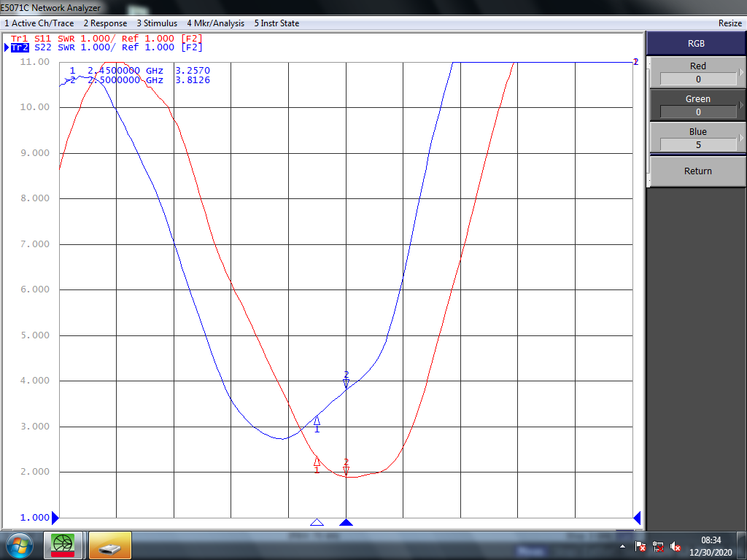Click the filled blue stimulus triangle below the graph
This screenshot has width=747, height=560.
pyautogui.click(x=347, y=521)
